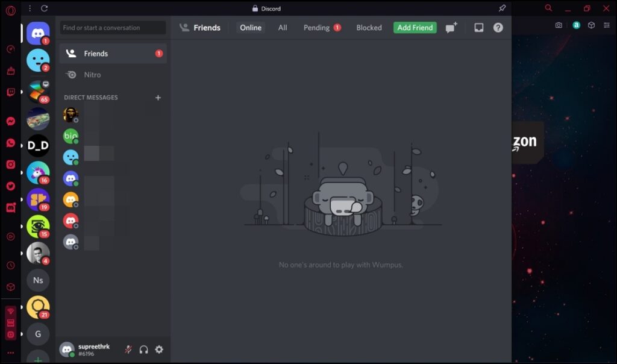This screenshot has height=364, width=617.
Task: Switch to the Blocked tab
Action: coord(369,28)
